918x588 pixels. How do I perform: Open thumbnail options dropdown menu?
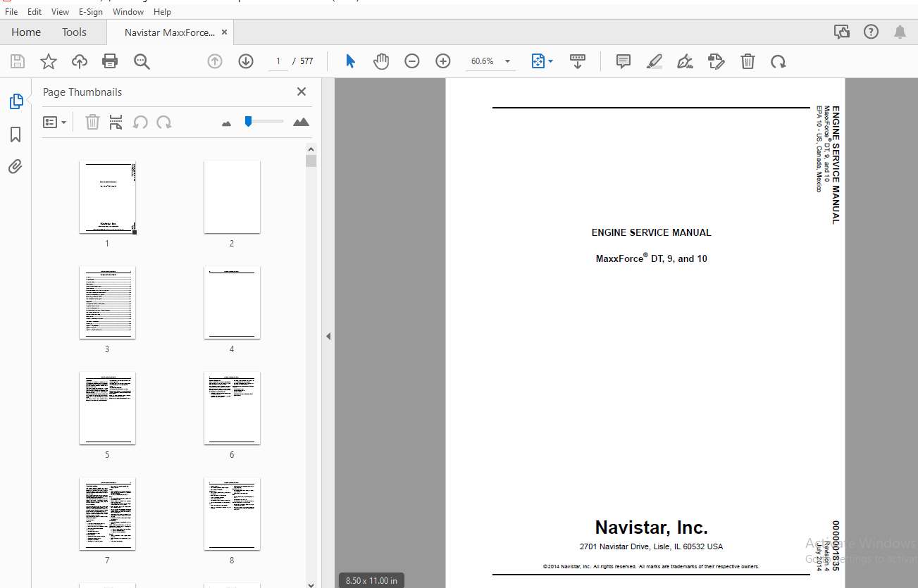[x=54, y=122]
